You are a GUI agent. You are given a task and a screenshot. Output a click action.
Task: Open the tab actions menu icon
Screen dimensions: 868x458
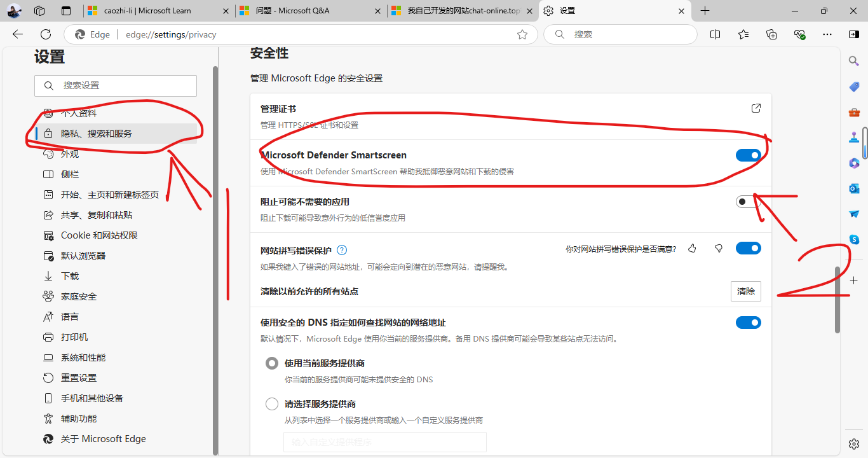(x=66, y=11)
